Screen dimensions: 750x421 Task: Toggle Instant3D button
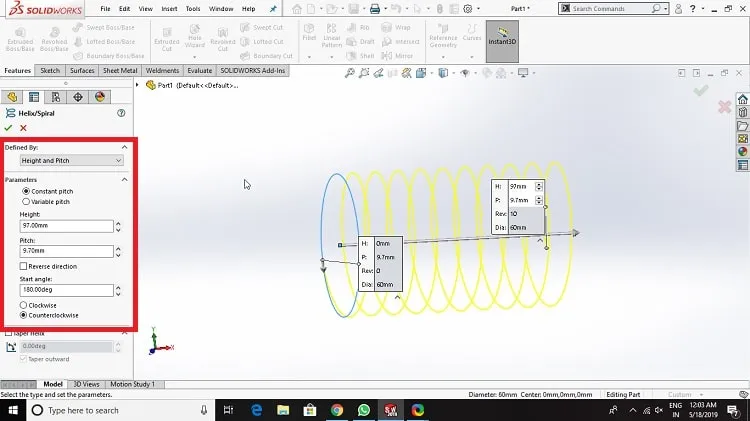coord(502,41)
